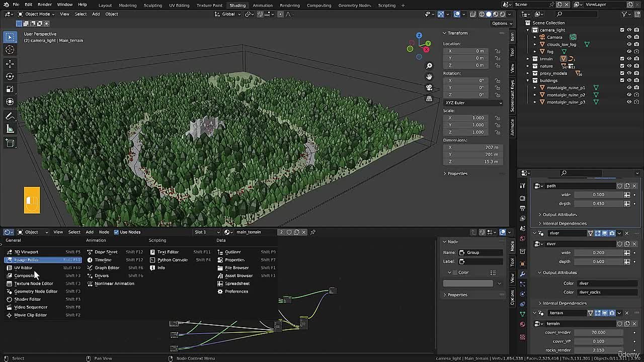Hide the fog object using its eye toggle
The height and width of the screenshot is (362, 644).
pyautogui.click(x=629, y=51)
